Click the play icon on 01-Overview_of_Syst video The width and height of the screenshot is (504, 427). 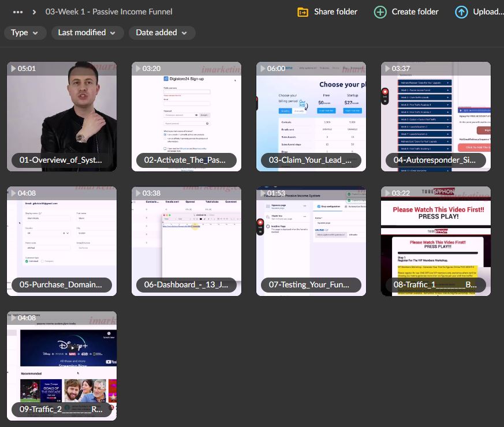tap(14, 68)
